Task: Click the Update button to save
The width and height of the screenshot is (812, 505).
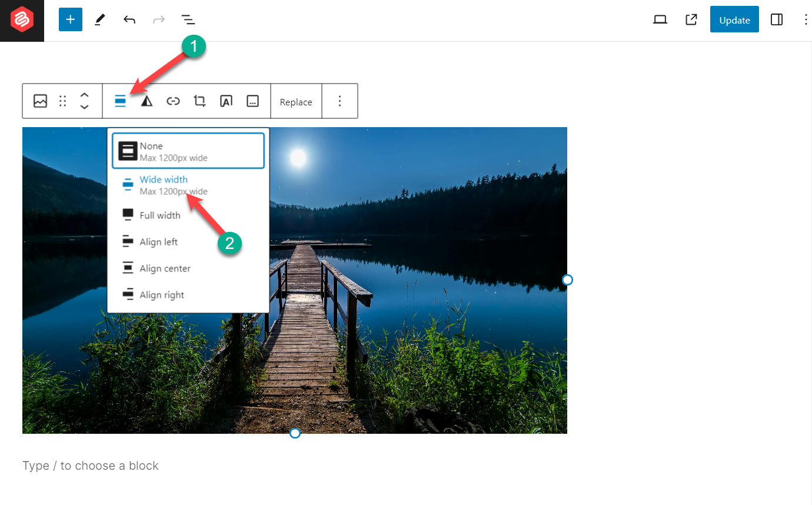Action: [x=734, y=19]
